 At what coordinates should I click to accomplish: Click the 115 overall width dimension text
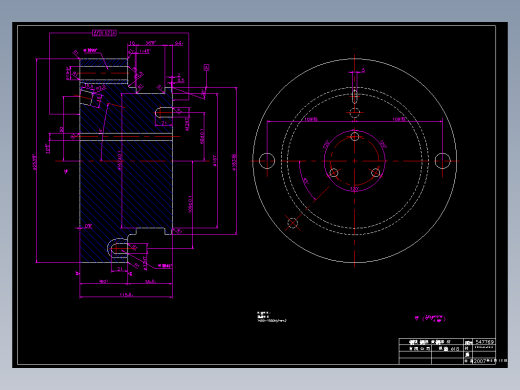coord(126,295)
